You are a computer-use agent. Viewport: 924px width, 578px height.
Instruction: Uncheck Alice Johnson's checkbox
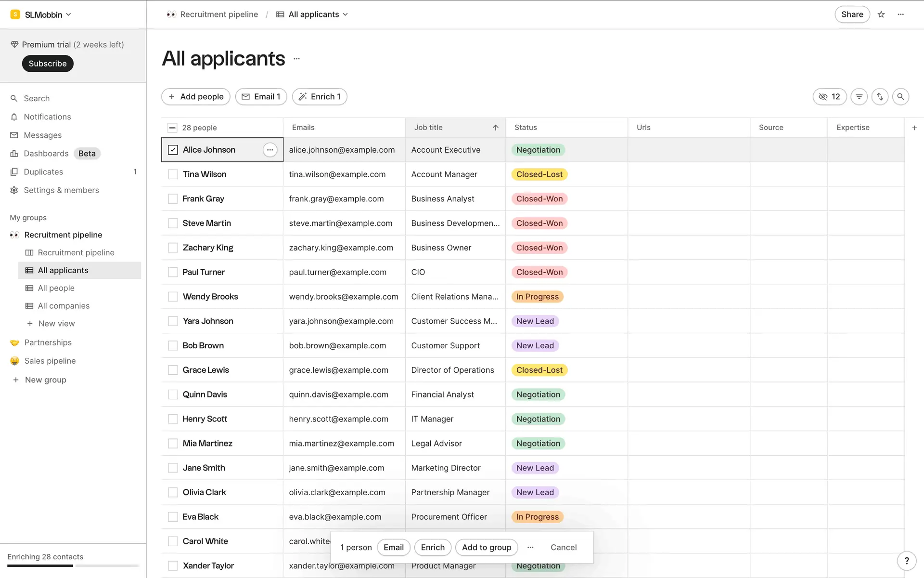pos(173,150)
